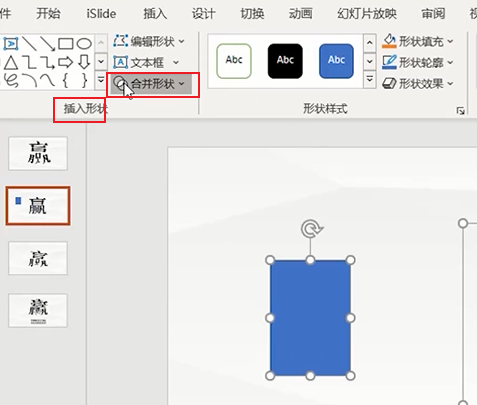Select the triangle shape in gallery
Image resolution: width=477 pixels, height=405 pixels.
click(11, 62)
